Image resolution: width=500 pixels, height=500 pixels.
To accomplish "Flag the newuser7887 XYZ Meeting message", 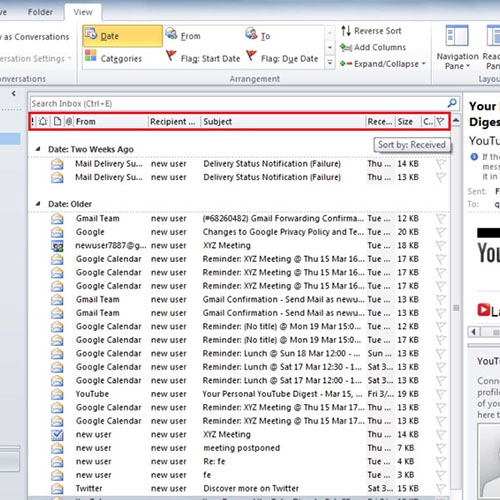I will coord(441,246).
